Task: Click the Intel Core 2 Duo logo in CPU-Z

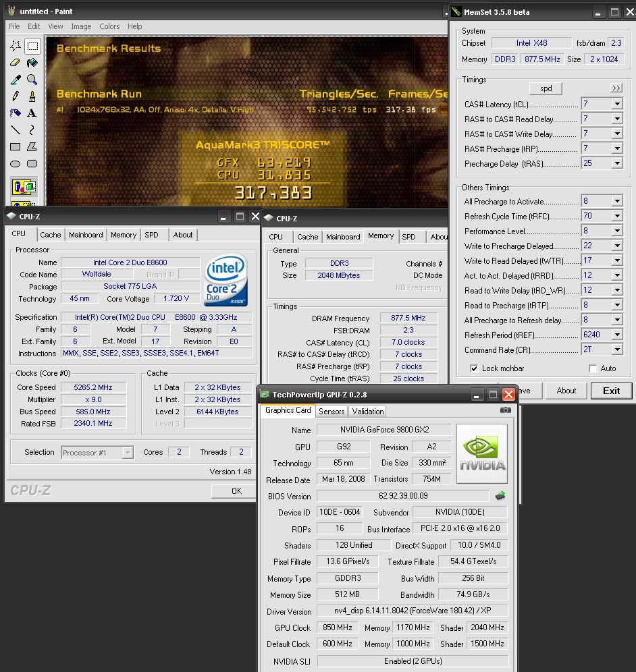Action: click(226, 280)
